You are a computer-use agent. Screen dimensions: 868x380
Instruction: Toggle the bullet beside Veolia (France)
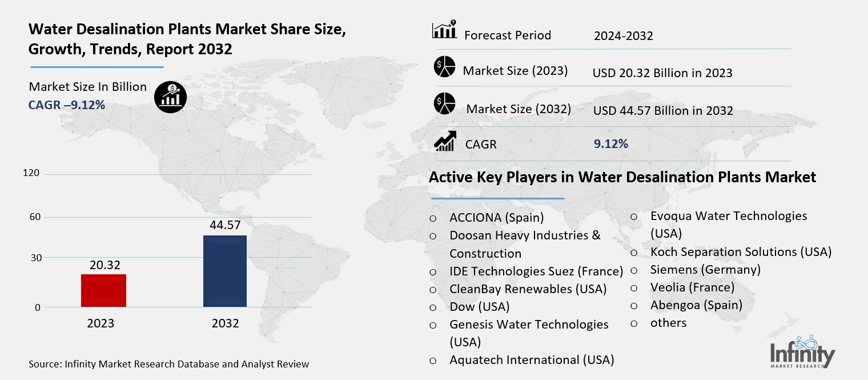[x=634, y=288]
